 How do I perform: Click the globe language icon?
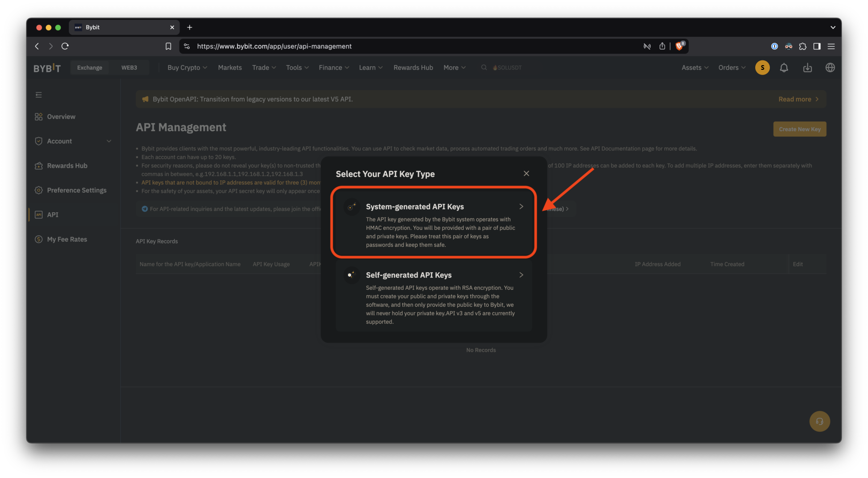[x=830, y=68]
